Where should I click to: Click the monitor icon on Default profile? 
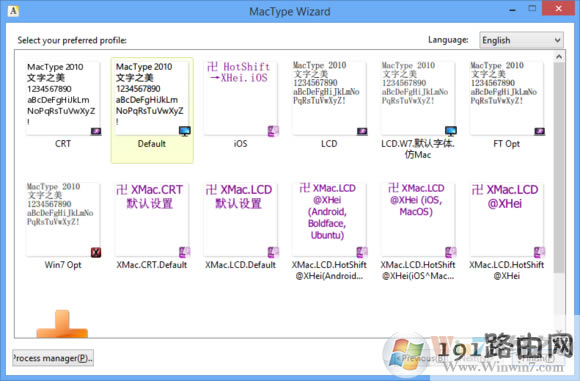pyautogui.click(x=185, y=131)
